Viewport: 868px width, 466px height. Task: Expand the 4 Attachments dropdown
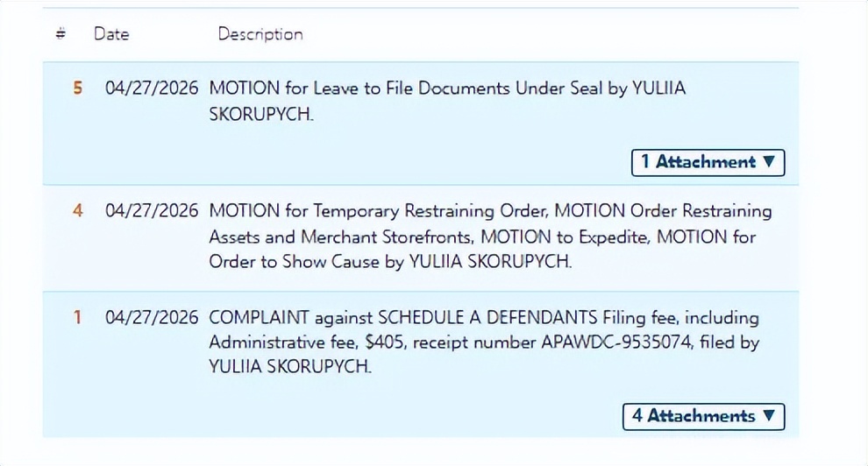coord(703,416)
